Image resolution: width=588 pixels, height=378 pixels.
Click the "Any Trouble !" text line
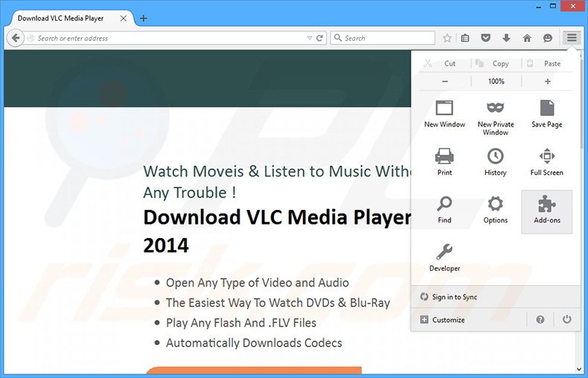[x=189, y=193]
